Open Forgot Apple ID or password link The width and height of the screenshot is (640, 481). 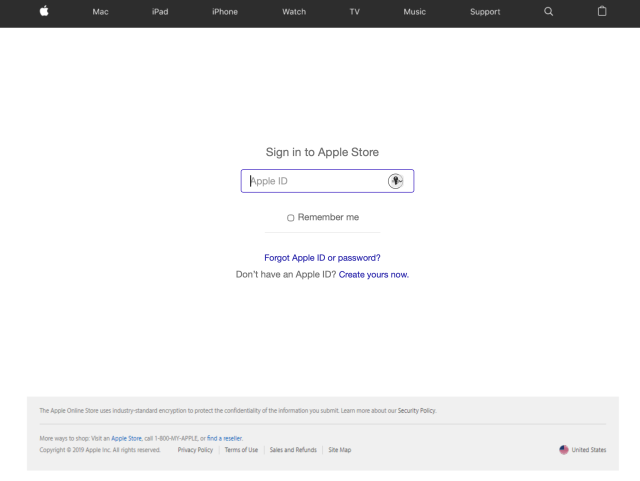click(x=322, y=258)
